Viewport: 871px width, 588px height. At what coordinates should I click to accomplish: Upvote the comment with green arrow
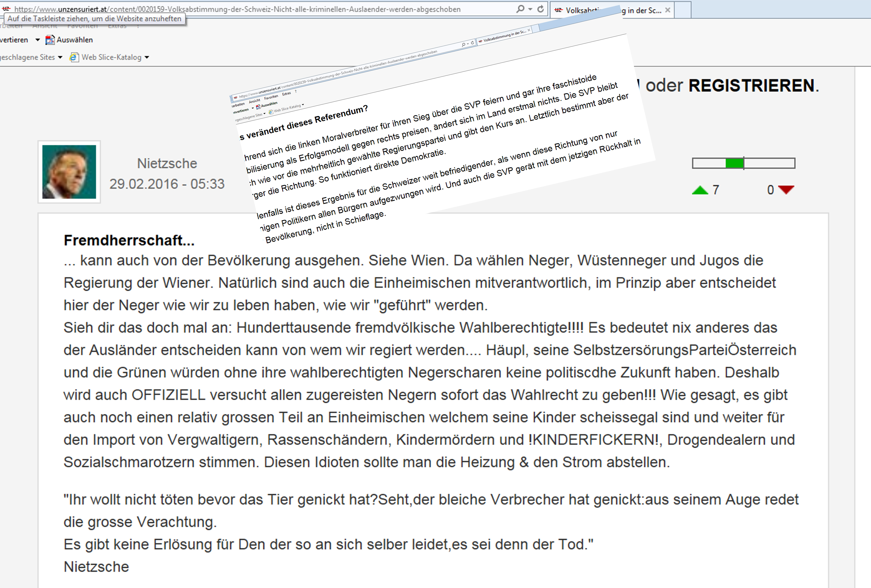pyautogui.click(x=700, y=190)
